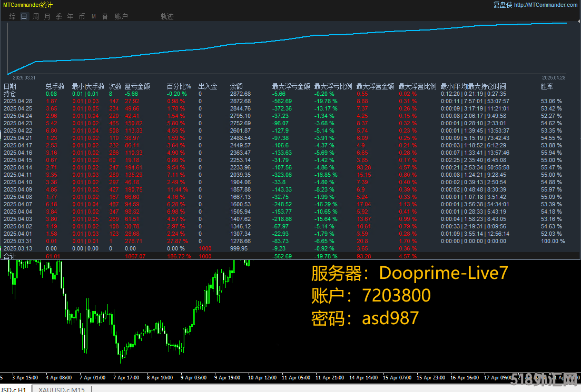Screen dimensions: 581x392
Task: Click the 0:12:20 | 0:21:19 | 0:27:35 holding time
Action: click(x=473, y=94)
